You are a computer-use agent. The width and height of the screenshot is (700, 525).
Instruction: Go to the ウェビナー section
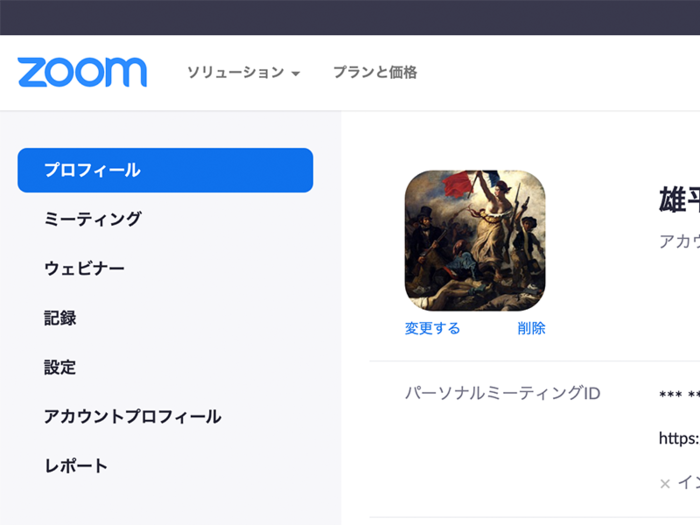click(84, 268)
